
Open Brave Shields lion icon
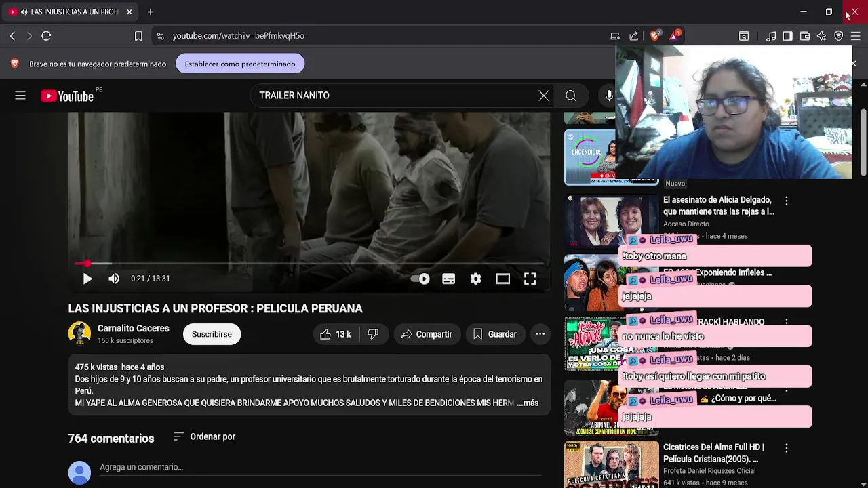[x=655, y=36]
